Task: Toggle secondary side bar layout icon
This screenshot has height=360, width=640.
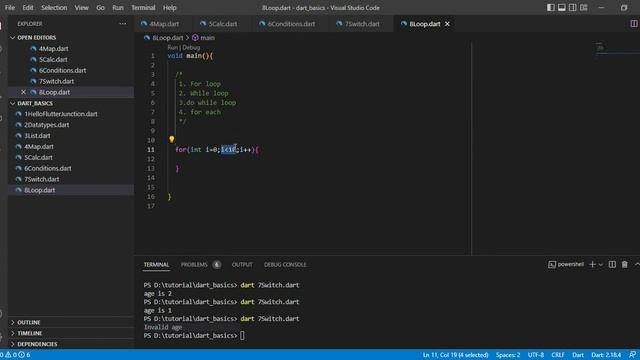Action: point(573,7)
